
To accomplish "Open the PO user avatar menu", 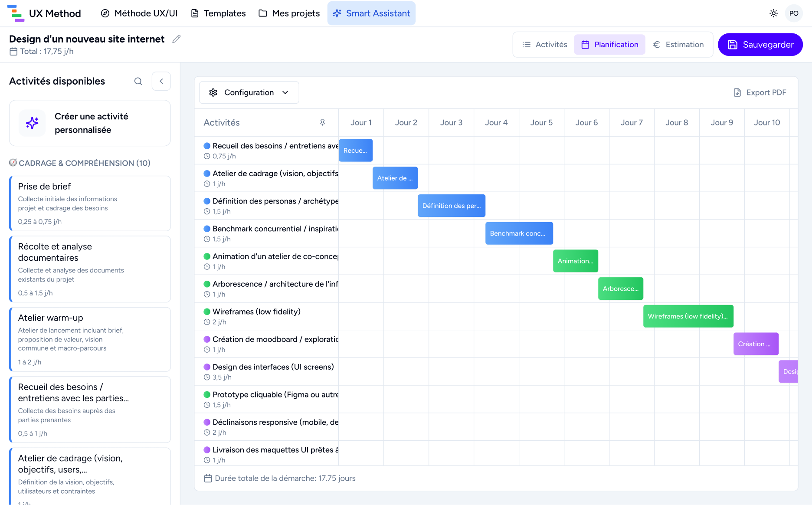I will tap(793, 13).
